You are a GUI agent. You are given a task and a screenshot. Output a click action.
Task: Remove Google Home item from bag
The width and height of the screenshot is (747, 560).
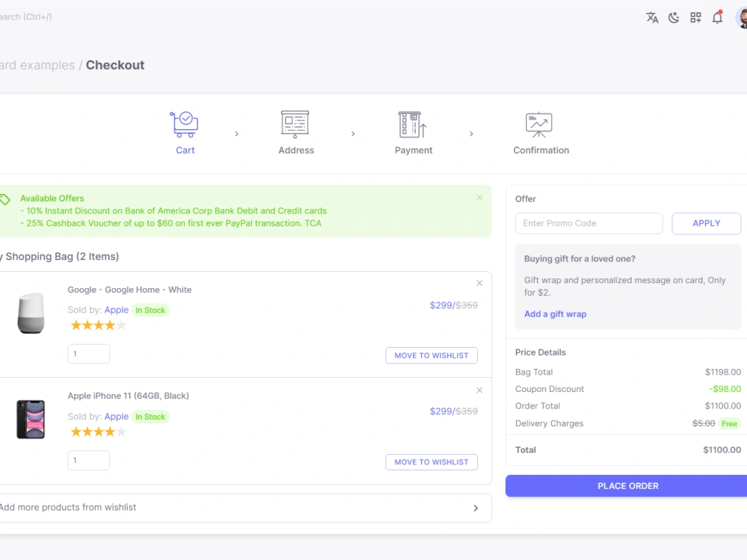480,283
